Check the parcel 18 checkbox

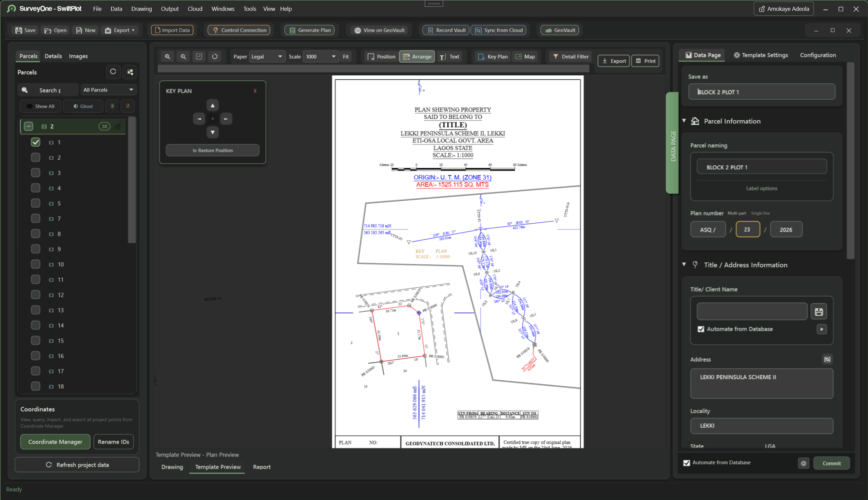click(x=35, y=386)
